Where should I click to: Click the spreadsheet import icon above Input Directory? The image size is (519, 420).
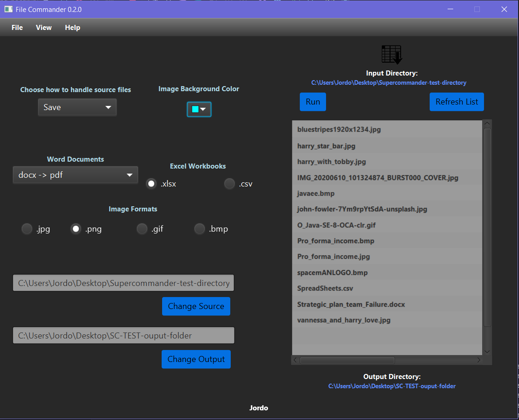click(391, 54)
